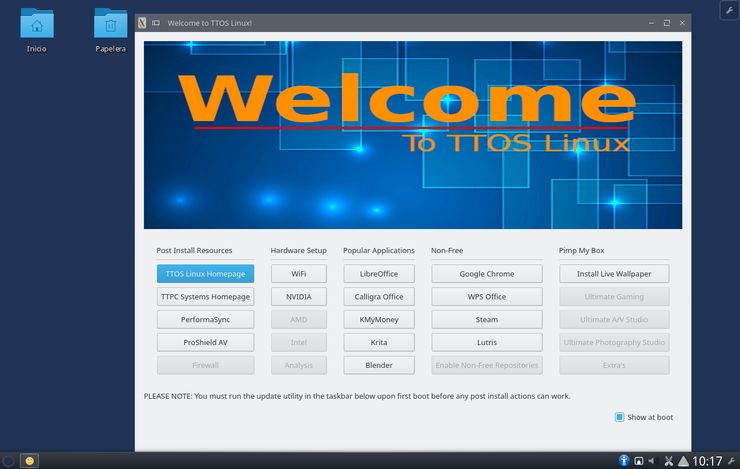Screen dimensions: 740x469
Task: Click the blue accessibility info tray icon
Action: 624,461
